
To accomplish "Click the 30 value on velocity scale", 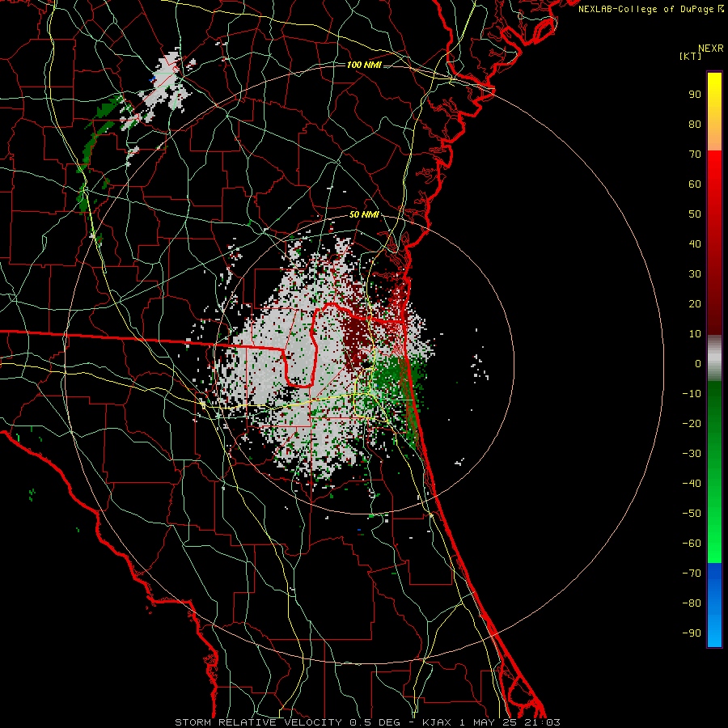I will coord(695,274).
